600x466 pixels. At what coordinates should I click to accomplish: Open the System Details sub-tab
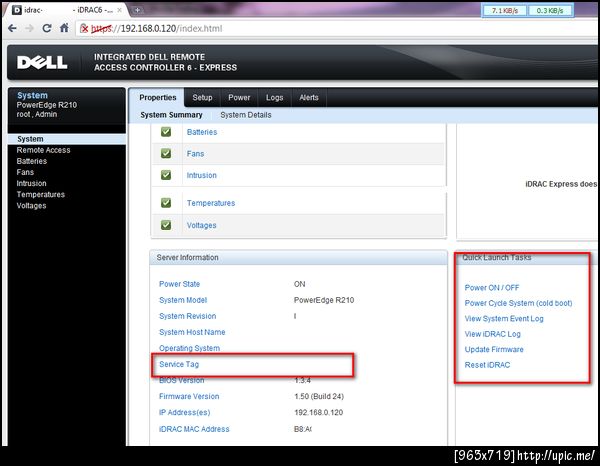click(x=246, y=115)
